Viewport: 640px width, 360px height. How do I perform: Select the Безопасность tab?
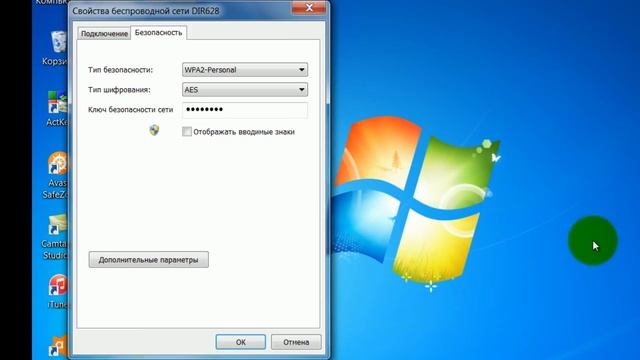(158, 33)
